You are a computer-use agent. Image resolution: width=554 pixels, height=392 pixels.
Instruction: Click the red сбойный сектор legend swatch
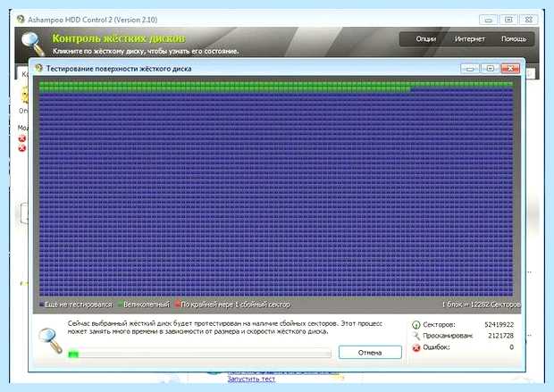pyautogui.click(x=177, y=304)
